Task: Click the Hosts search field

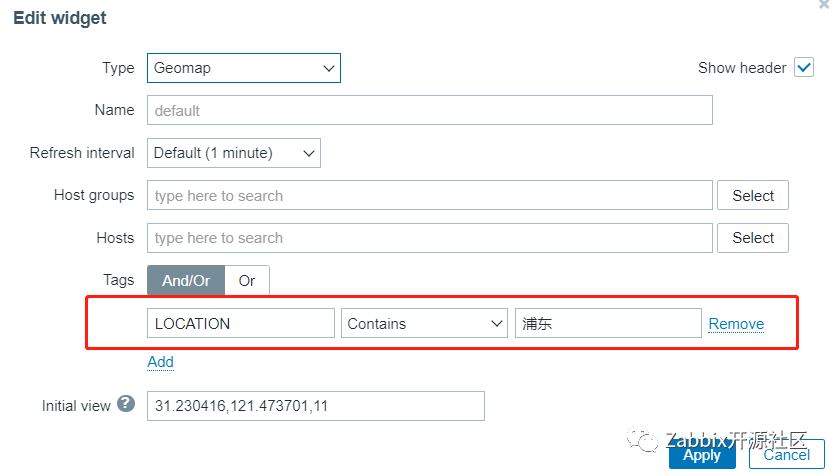Action: 429,238
